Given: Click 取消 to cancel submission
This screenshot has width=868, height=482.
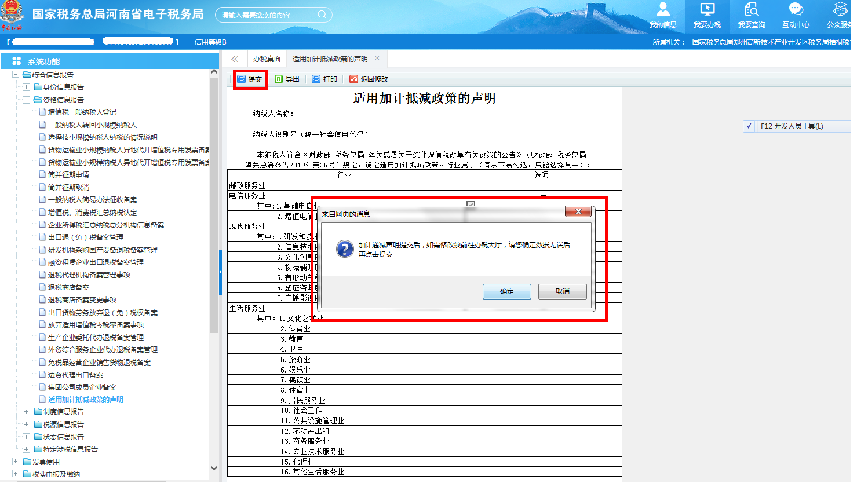Looking at the screenshot, I should [561, 291].
